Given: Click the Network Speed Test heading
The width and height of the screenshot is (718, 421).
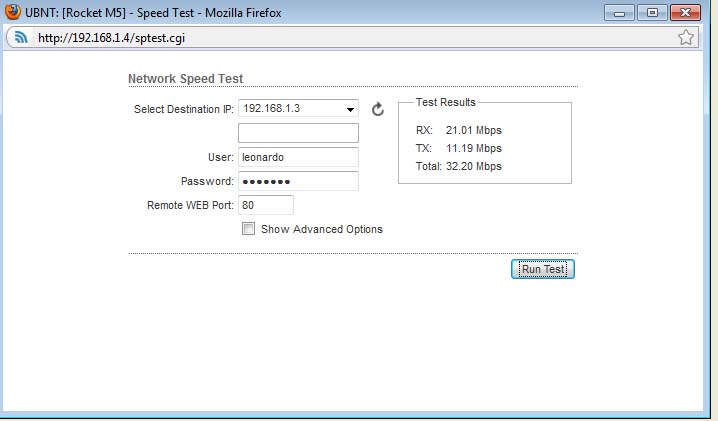Looking at the screenshot, I should (x=185, y=79).
